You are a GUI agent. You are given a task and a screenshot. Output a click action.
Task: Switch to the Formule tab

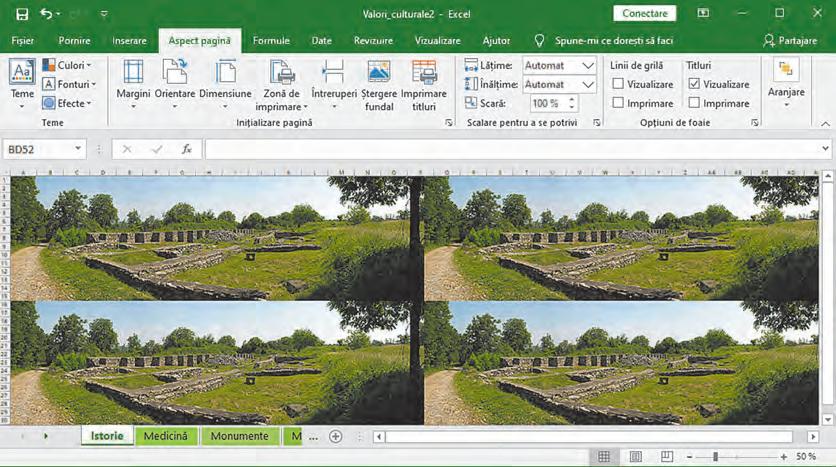(271, 41)
